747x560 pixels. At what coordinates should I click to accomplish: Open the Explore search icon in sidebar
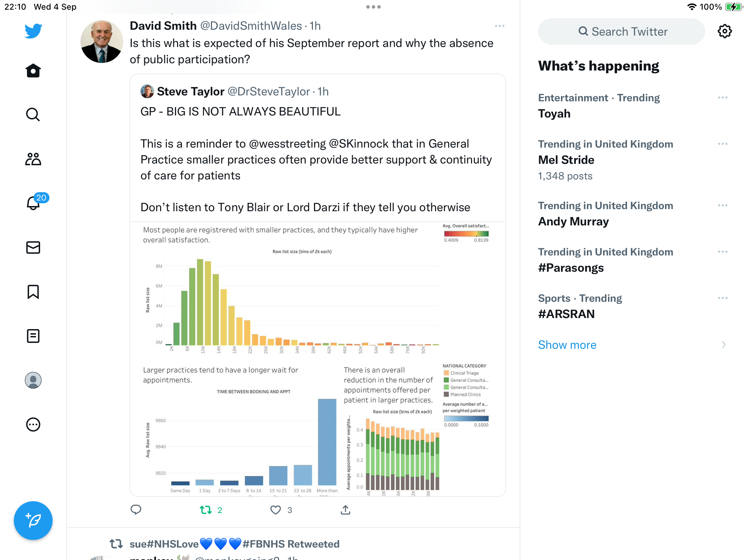(33, 114)
